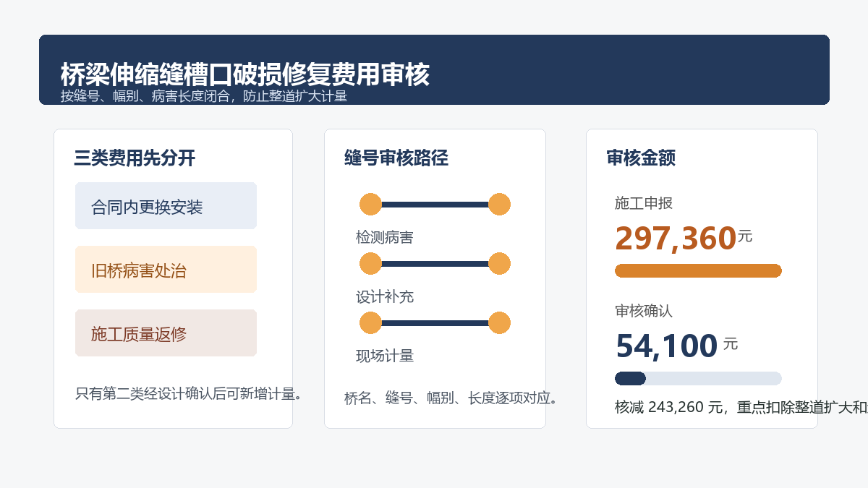
Task: Click the heading 三类费用先分开
Action: 135,158
